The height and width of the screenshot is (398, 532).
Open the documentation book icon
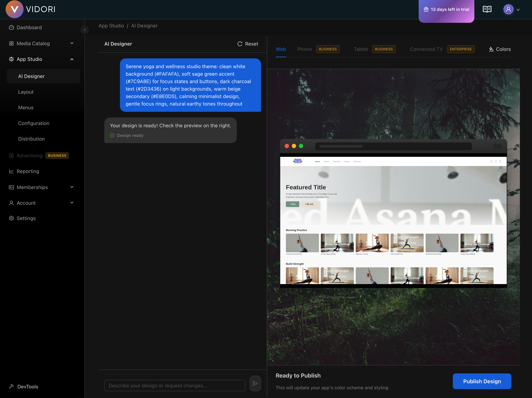[x=487, y=9]
